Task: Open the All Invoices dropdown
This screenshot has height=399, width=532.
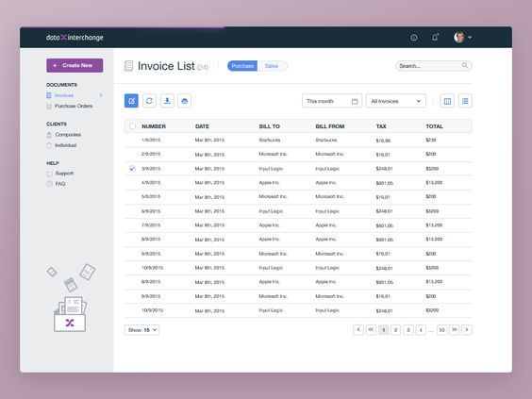Action: click(396, 101)
